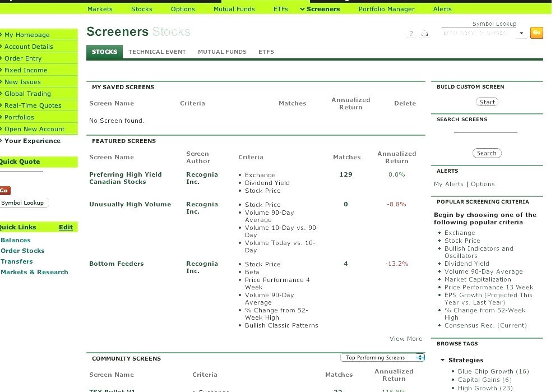
Task: Click the Search button in Search Screens
Action: tap(487, 153)
